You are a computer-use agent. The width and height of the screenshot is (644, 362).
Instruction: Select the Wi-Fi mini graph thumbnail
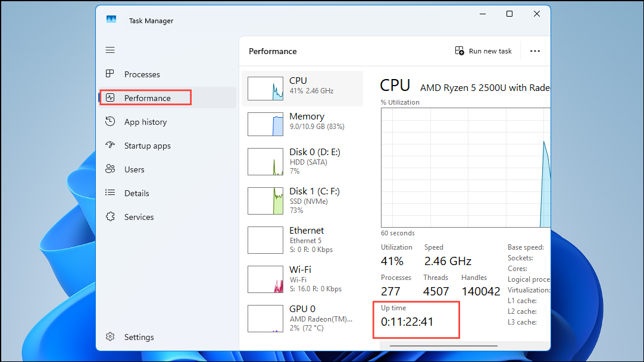coord(265,279)
